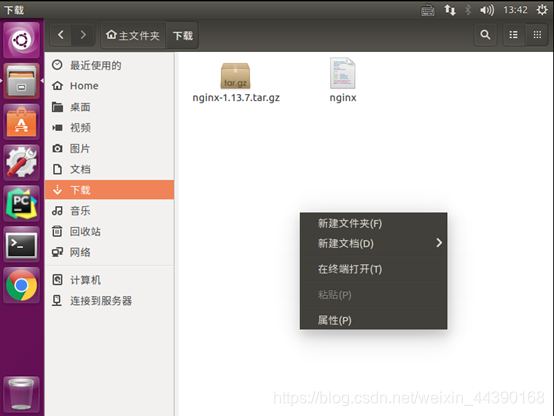554x416 pixels.
Task: Choose 属性(P) from context menu
Action: [373, 320]
